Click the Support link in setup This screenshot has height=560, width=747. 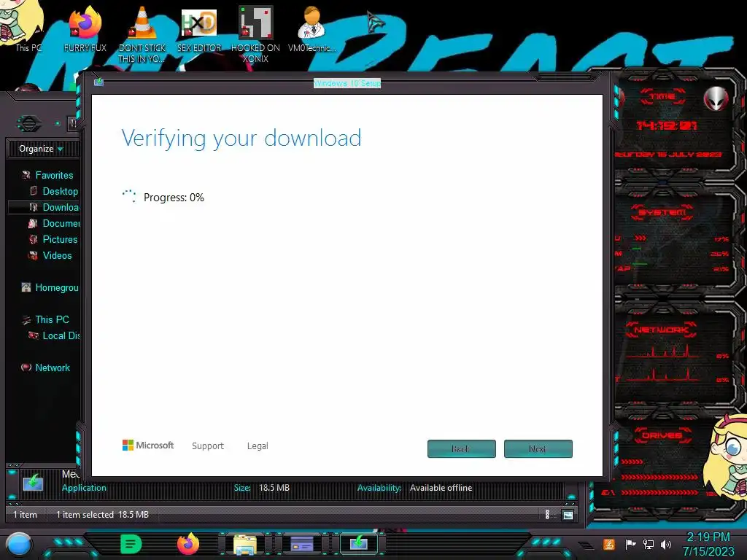click(x=208, y=446)
